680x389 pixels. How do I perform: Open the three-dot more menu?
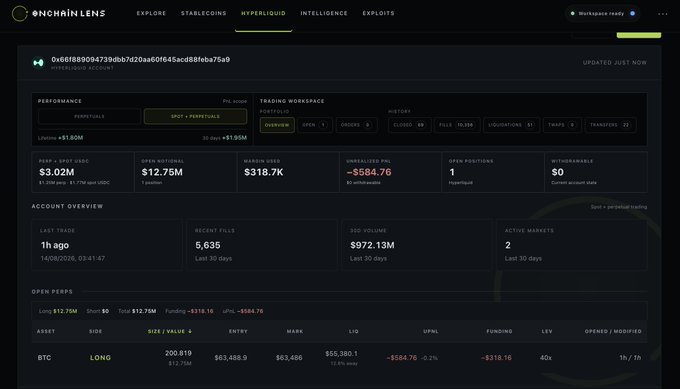coord(662,14)
